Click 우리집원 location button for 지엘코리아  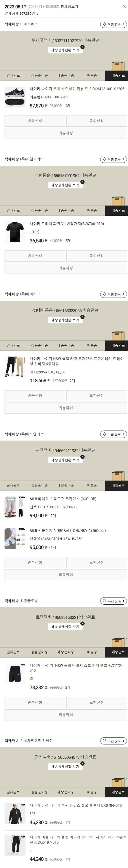(x=113, y=159)
